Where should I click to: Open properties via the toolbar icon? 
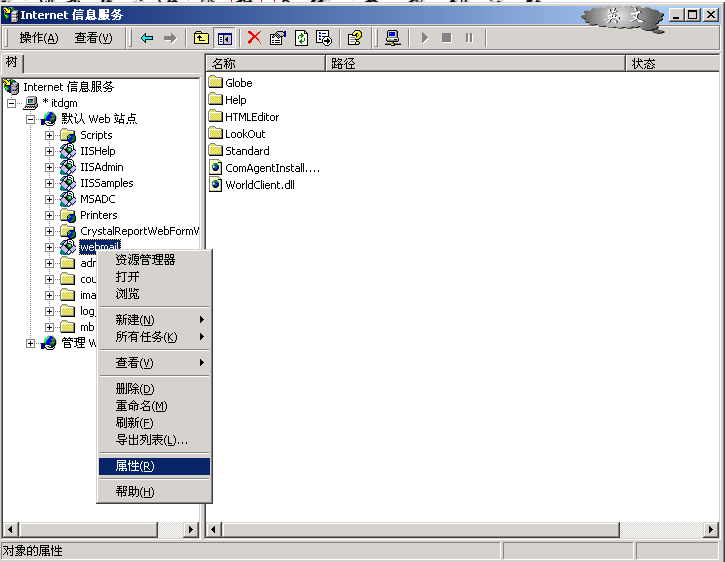tap(277, 38)
